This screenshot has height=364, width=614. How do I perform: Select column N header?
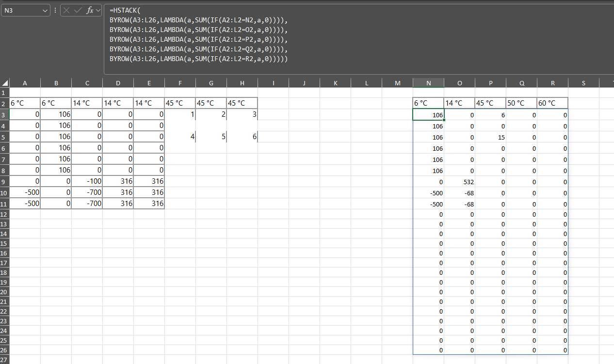point(428,83)
